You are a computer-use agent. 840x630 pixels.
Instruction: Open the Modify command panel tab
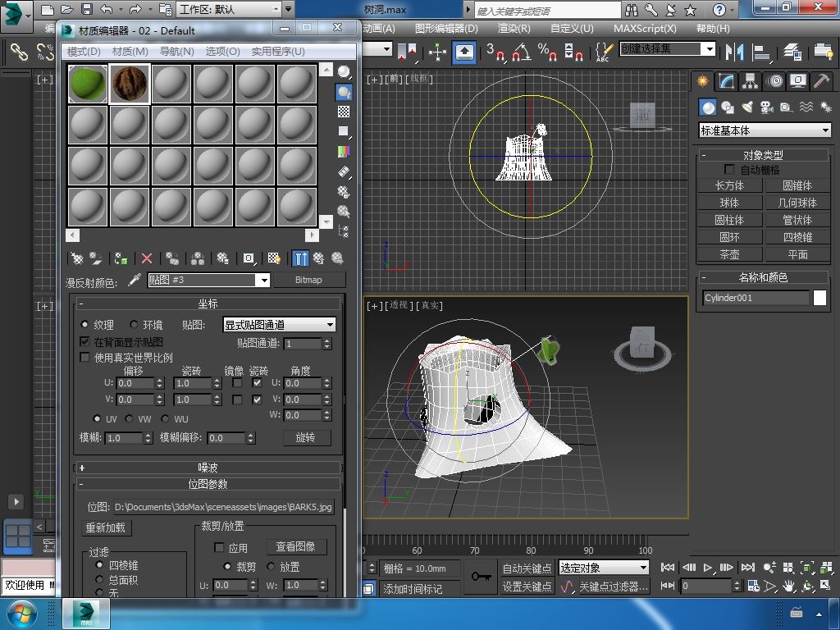pos(727,81)
